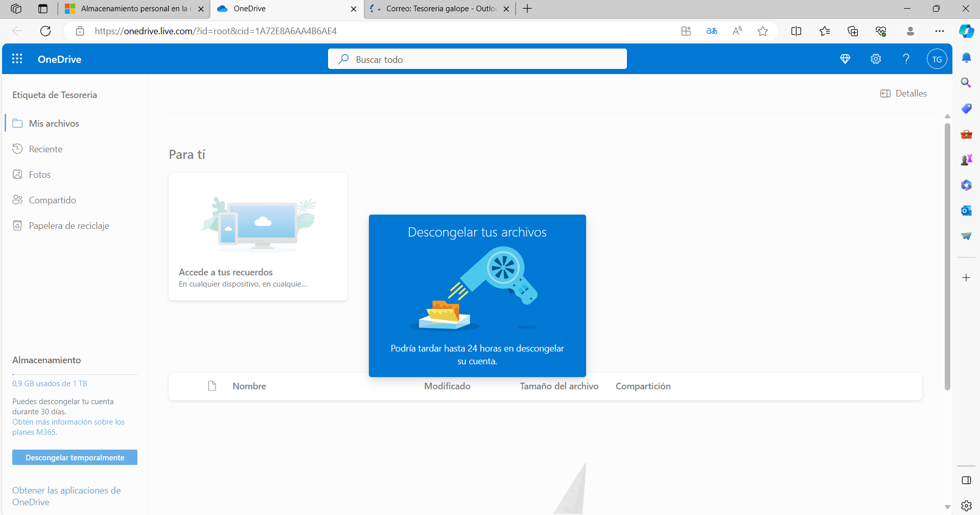Screen dimensions: 980x515
Task: Open the Detalles pane
Action: click(903, 93)
